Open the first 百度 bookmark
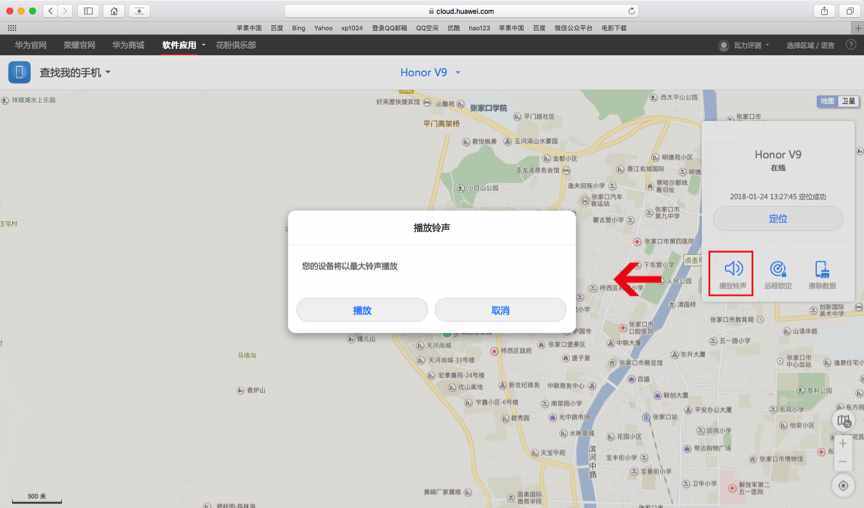The height and width of the screenshot is (508, 864). (x=277, y=28)
